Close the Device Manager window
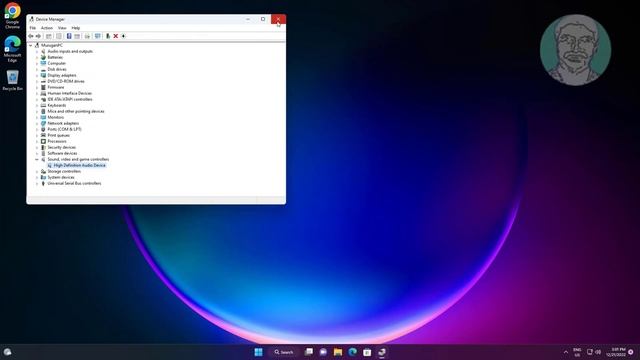640x360 pixels. click(x=278, y=19)
